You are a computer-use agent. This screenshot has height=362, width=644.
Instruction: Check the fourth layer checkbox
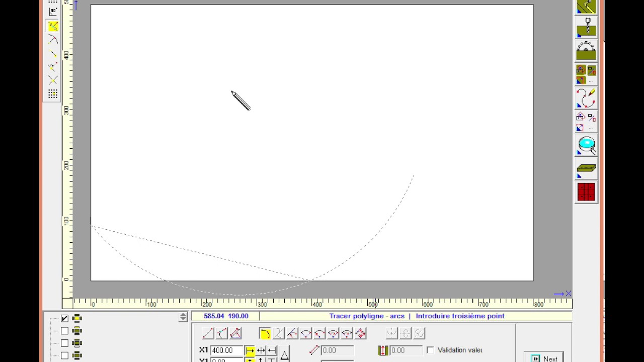(64, 356)
